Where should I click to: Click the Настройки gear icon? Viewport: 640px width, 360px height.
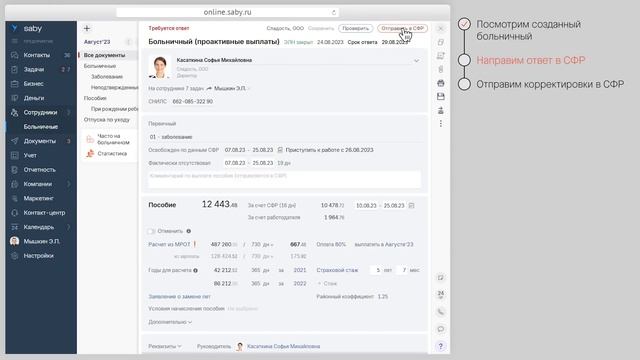[15, 256]
